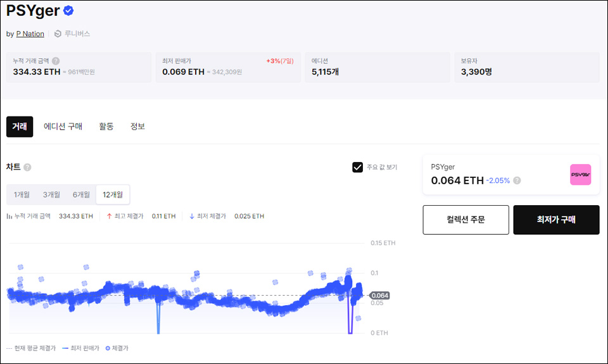Click the blue verified badge next to PSYger
Screen dimensions: 608x364
68,11
